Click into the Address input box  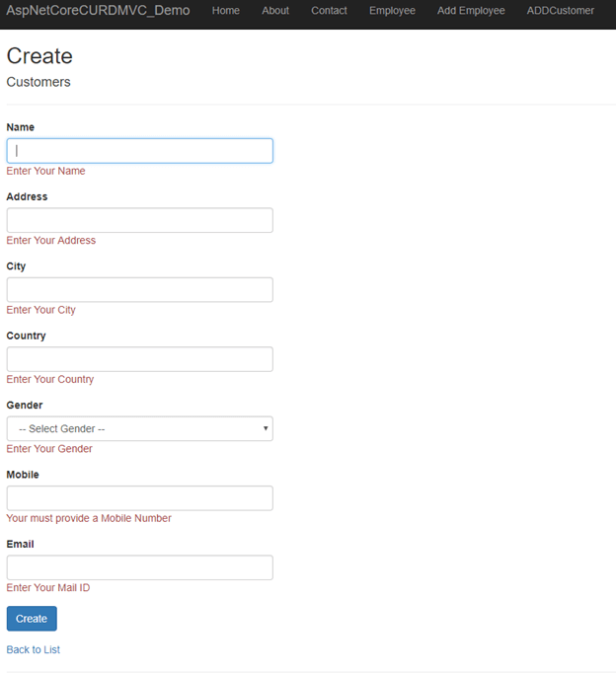(x=139, y=220)
